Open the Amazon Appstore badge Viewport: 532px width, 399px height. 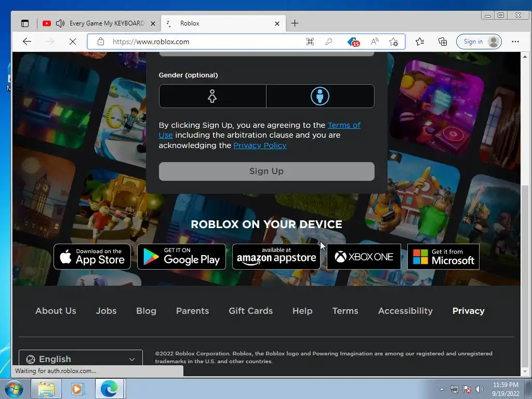point(276,257)
